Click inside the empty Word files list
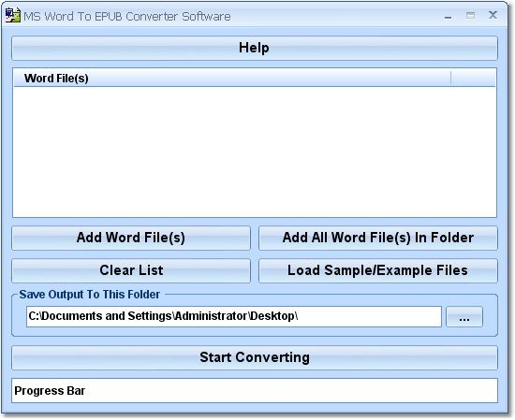 click(x=255, y=152)
